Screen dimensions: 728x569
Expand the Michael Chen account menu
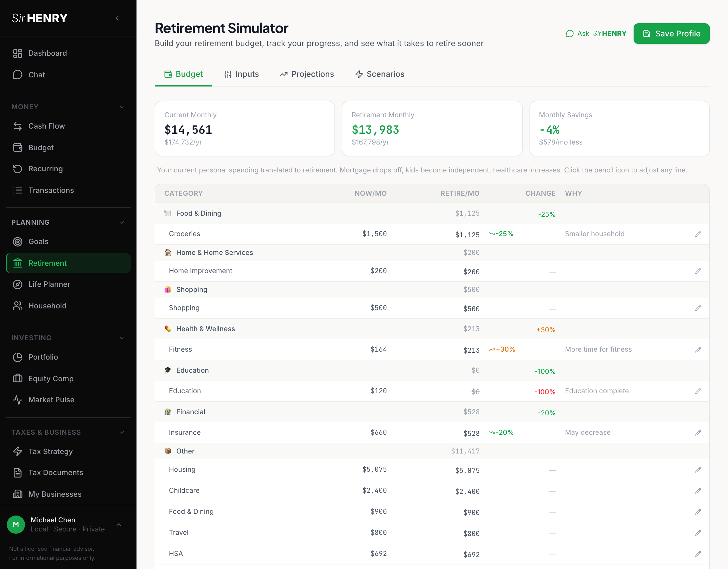click(119, 524)
